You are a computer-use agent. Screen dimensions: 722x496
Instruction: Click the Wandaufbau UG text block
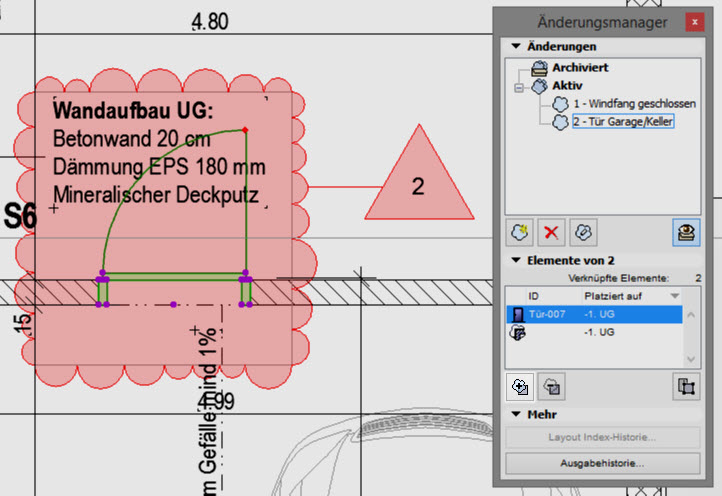click(159, 153)
